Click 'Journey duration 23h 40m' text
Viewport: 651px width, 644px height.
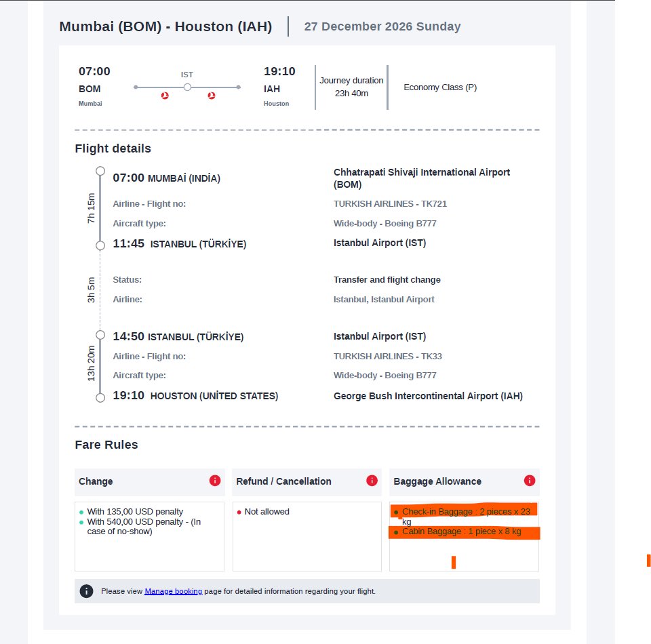click(x=351, y=87)
